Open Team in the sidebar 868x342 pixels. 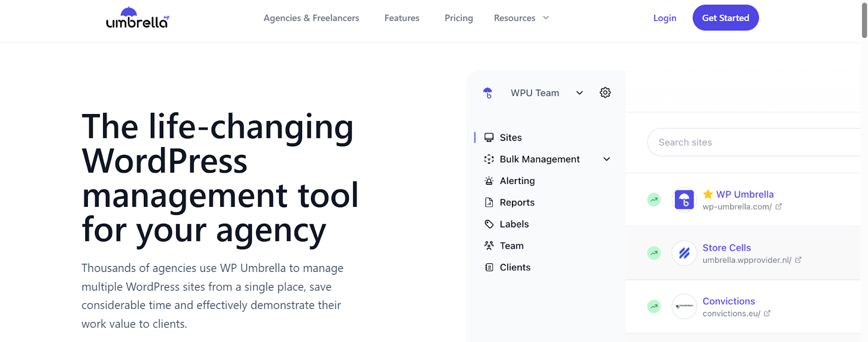coord(512,246)
